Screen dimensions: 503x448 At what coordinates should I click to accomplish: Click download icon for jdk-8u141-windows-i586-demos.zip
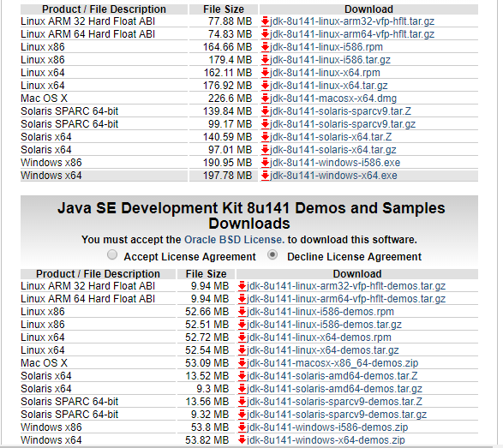click(242, 427)
